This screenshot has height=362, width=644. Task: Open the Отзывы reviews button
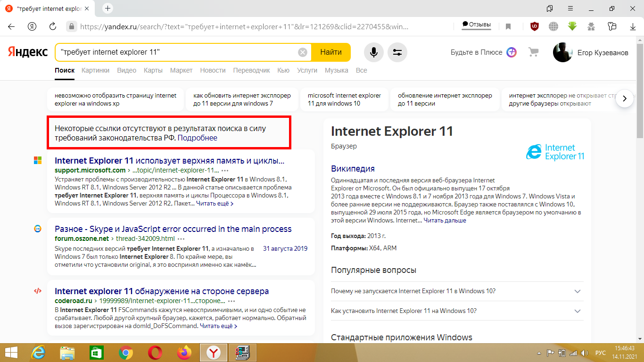(x=477, y=25)
